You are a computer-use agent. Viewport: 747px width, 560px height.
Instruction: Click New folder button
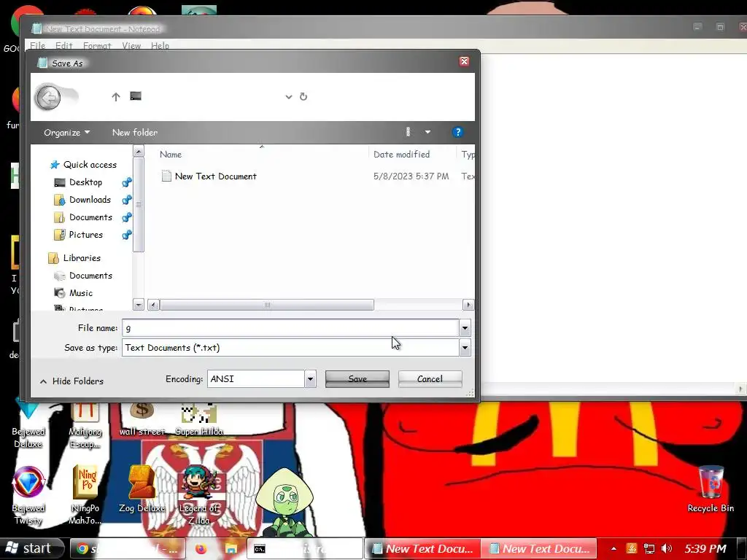click(x=135, y=133)
